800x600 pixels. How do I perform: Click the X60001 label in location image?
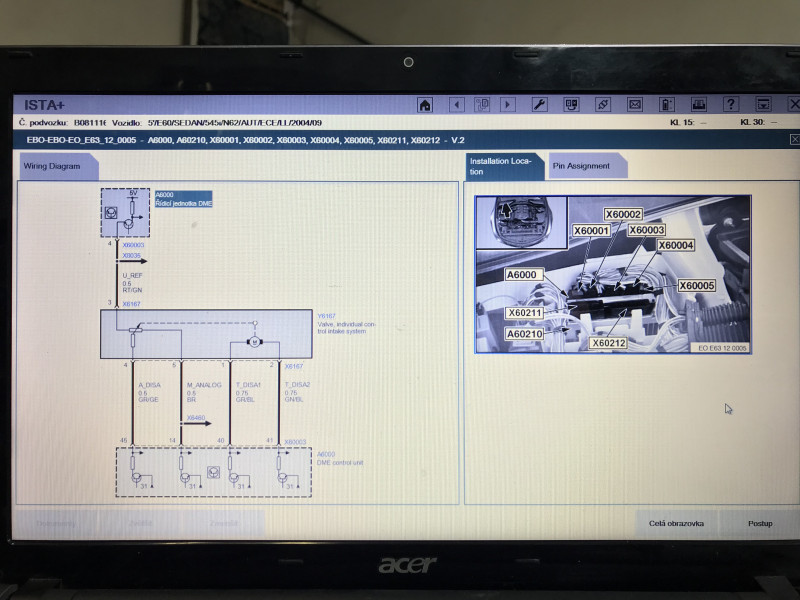pyautogui.click(x=591, y=231)
